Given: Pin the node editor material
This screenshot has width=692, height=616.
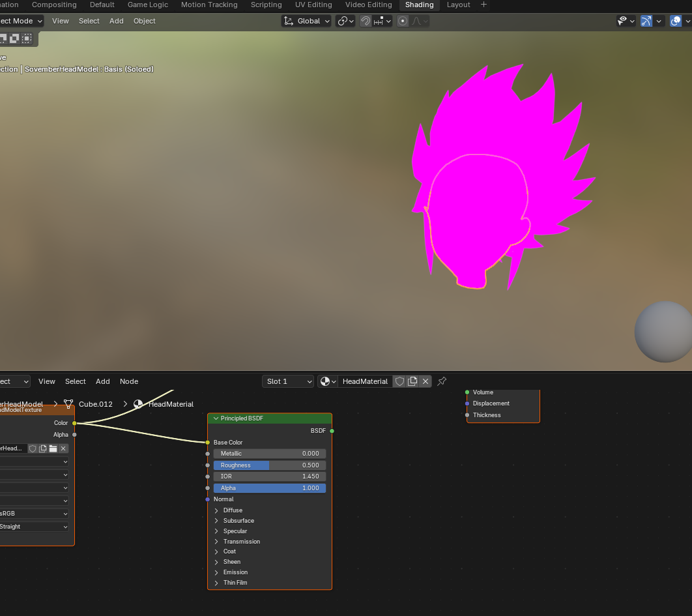Looking at the screenshot, I should pyautogui.click(x=442, y=381).
